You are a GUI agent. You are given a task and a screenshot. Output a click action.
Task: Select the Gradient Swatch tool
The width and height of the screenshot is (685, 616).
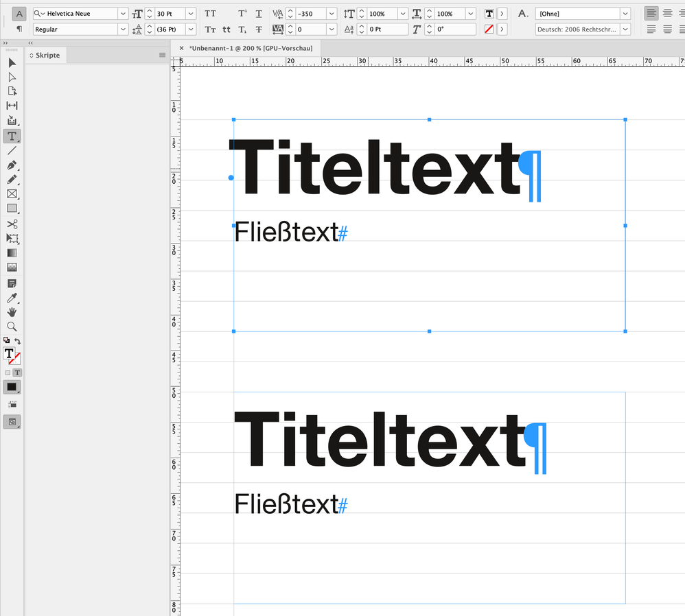click(x=12, y=252)
